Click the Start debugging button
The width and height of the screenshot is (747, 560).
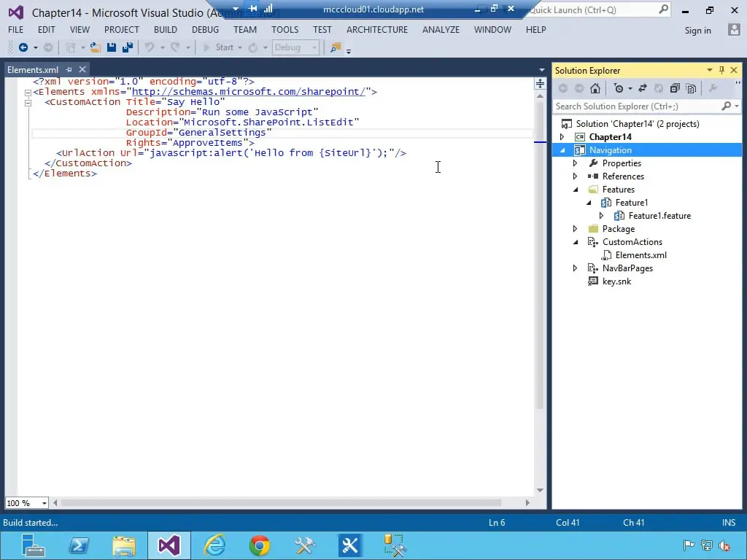tap(218, 47)
